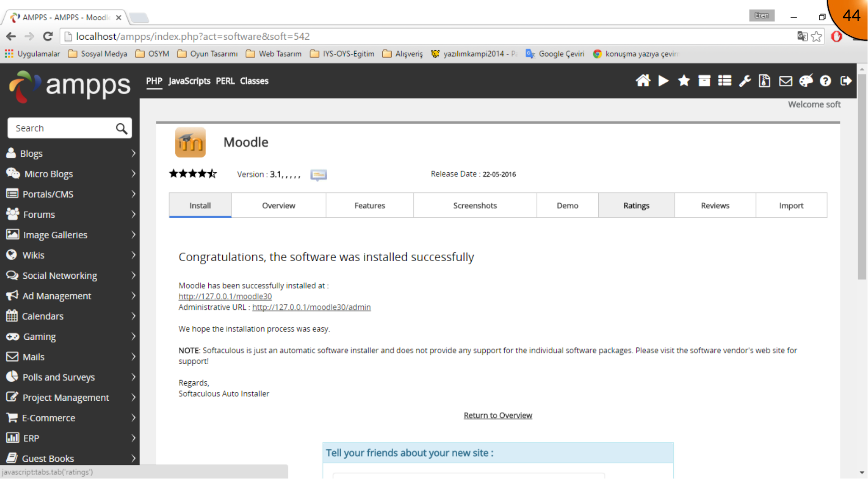This screenshot has width=868, height=488.
Task: Click the play demos icon
Action: pyautogui.click(x=663, y=81)
